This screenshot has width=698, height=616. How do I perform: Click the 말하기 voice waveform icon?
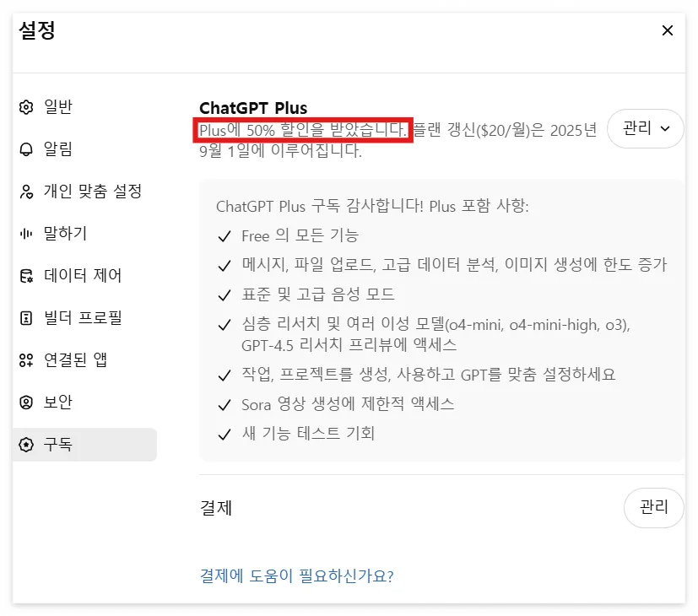(24, 234)
